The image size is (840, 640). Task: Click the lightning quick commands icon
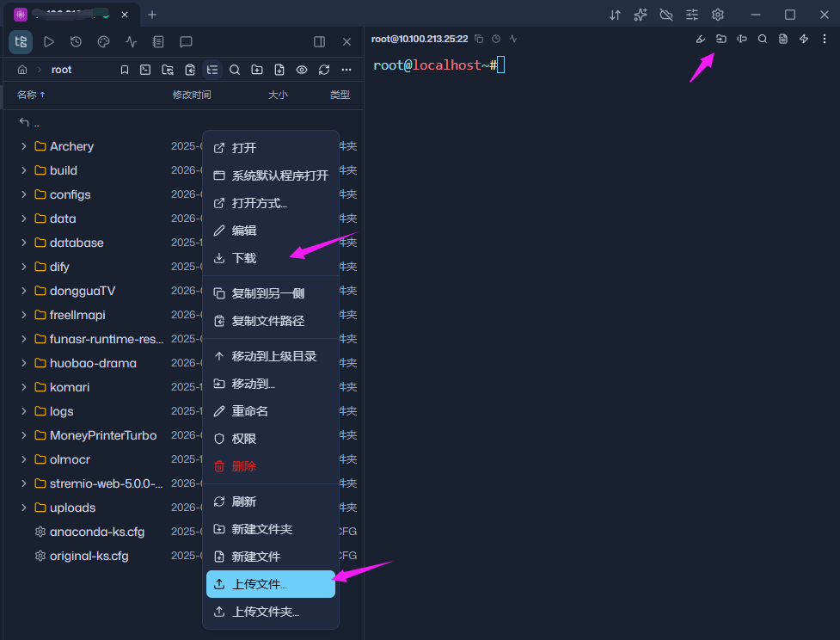[804, 39]
